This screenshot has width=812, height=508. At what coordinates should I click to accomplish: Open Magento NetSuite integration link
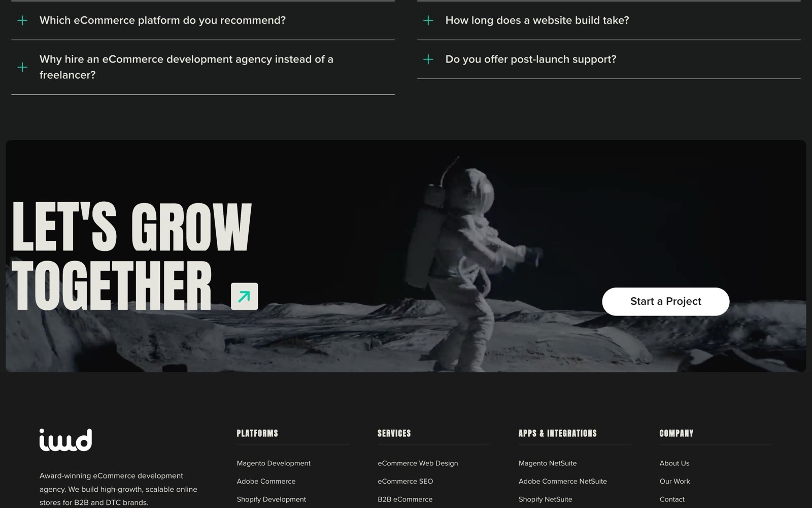click(x=548, y=463)
